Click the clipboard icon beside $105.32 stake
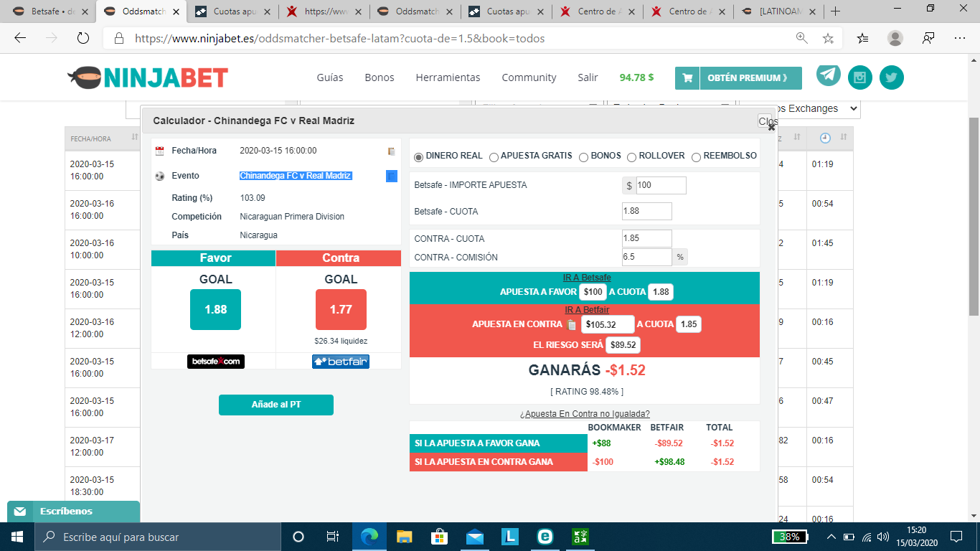 572,324
